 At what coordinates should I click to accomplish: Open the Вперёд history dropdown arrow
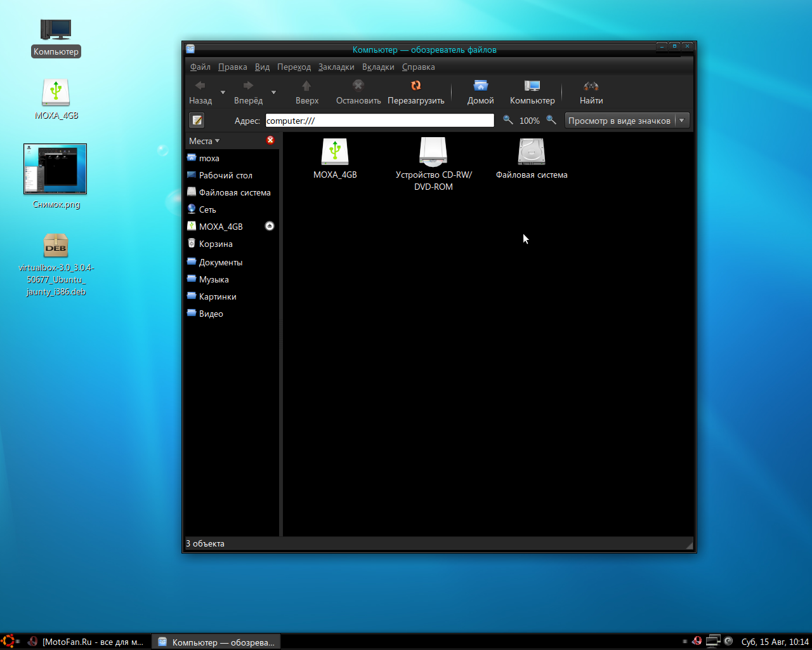(273, 93)
